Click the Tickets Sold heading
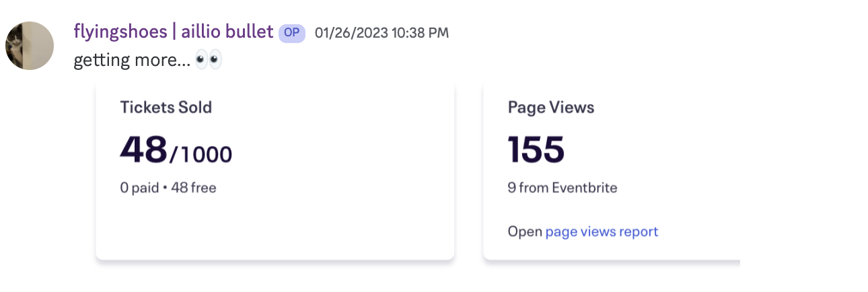 166,107
